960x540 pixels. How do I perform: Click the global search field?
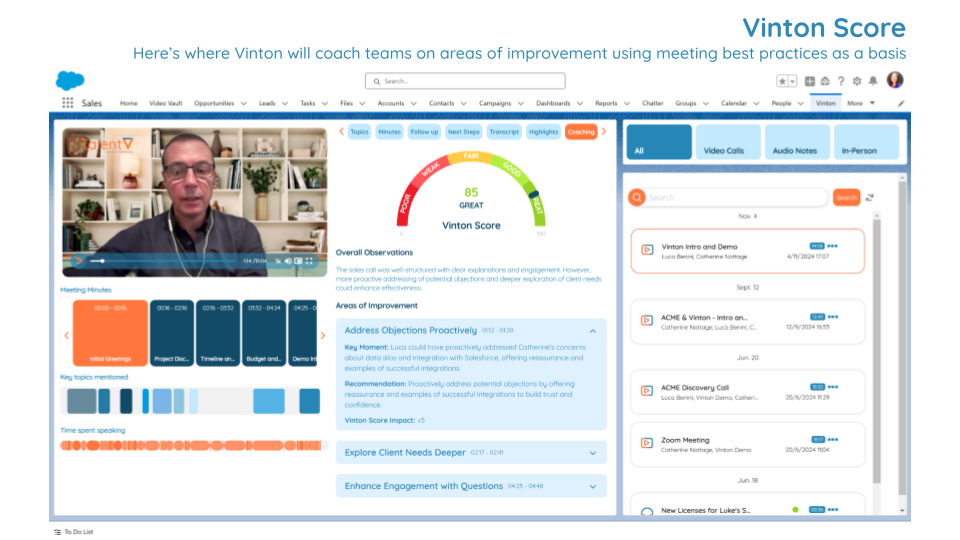(x=465, y=81)
